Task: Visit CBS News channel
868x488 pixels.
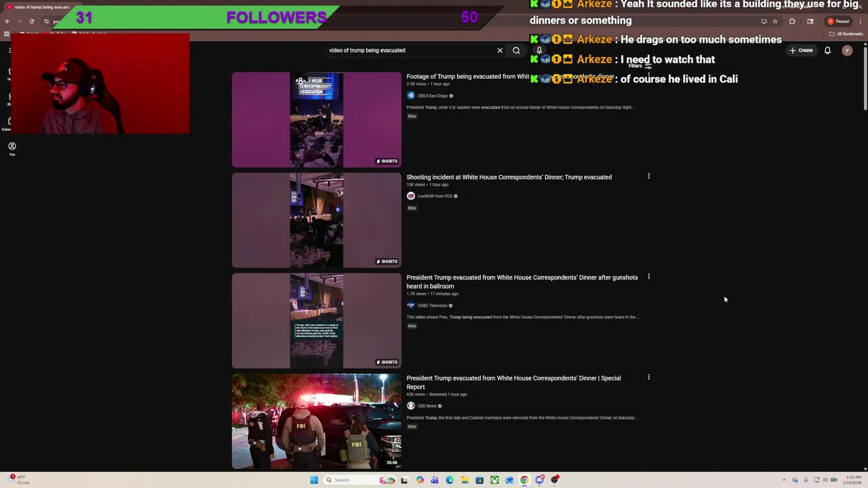Action: point(427,406)
